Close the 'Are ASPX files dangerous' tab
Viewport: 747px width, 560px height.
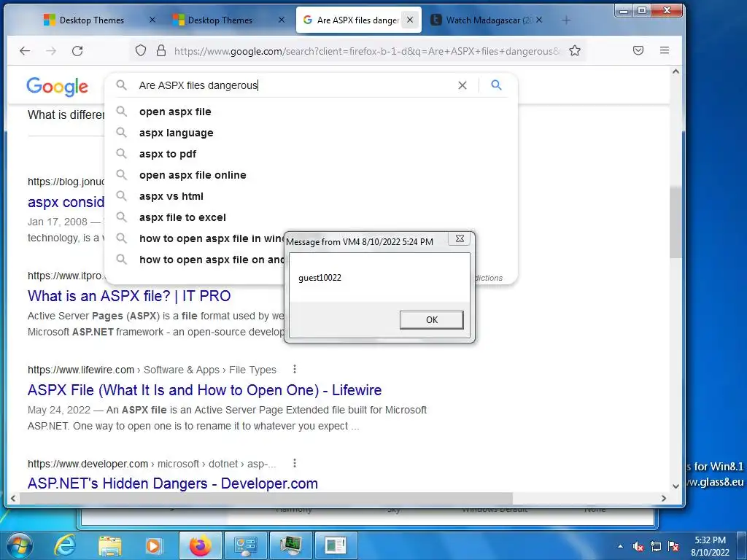pyautogui.click(x=410, y=20)
